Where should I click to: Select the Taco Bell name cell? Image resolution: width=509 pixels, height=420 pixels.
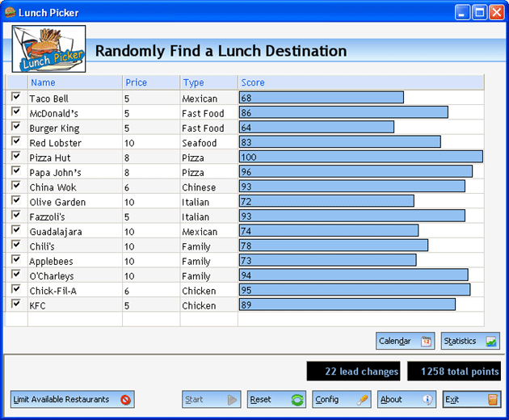(75, 98)
